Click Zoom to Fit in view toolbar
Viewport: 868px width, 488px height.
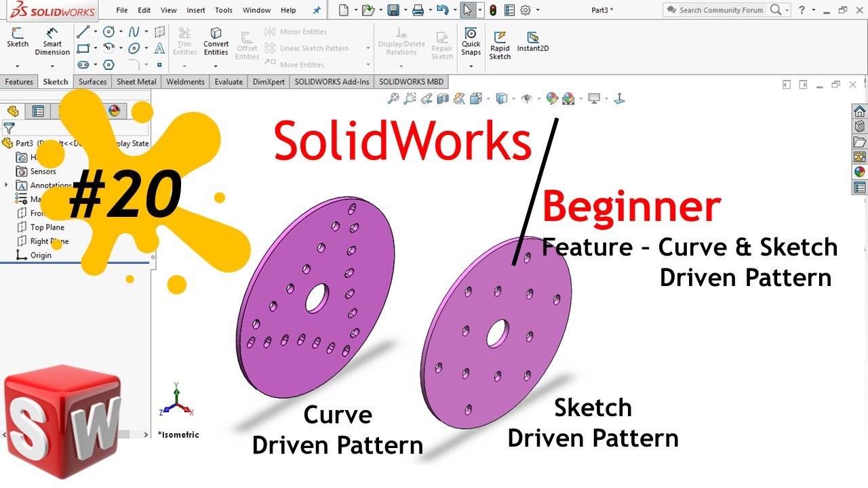(393, 99)
